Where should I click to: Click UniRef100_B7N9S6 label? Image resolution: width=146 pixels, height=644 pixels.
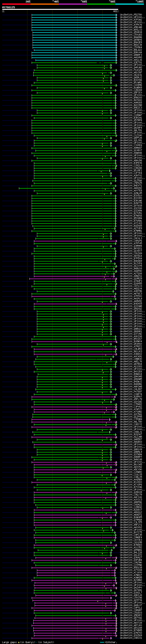point(131,216)
